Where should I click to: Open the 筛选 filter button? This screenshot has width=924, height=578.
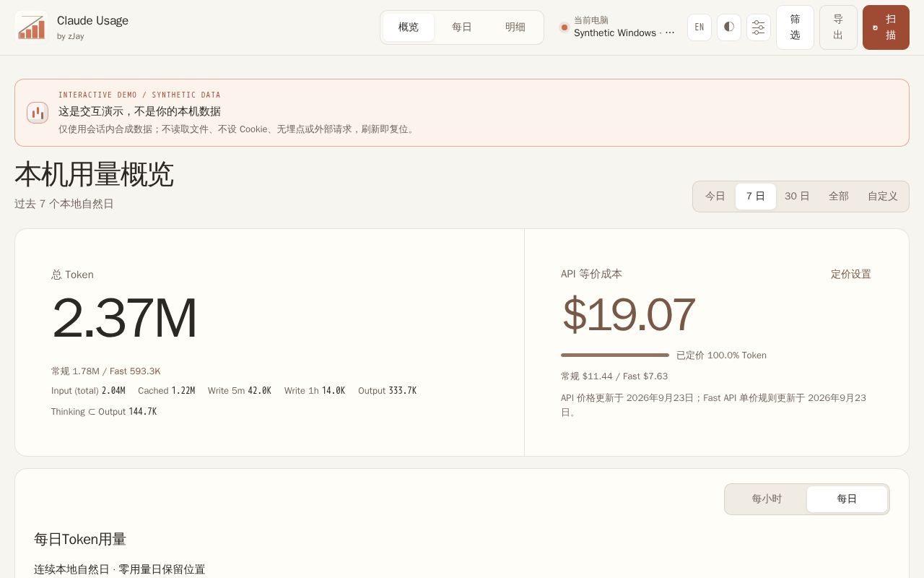tap(795, 27)
